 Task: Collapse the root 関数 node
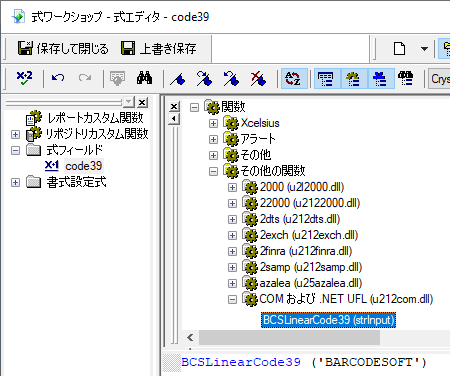coord(194,107)
